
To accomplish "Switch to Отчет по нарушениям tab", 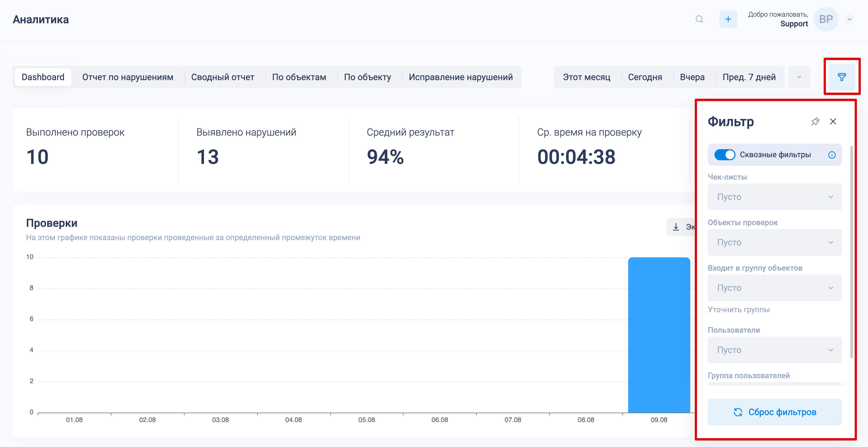I will point(128,77).
